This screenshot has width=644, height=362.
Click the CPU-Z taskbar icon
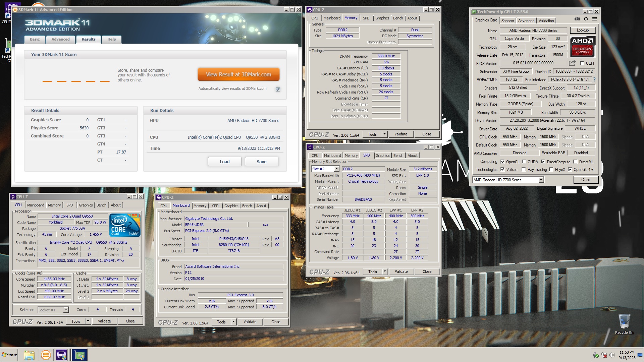(x=62, y=355)
